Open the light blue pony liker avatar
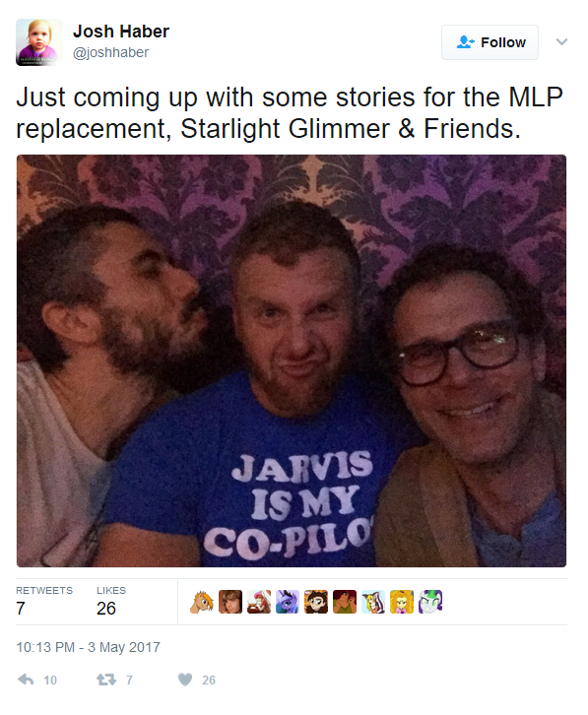The image size is (588, 715). (373, 602)
